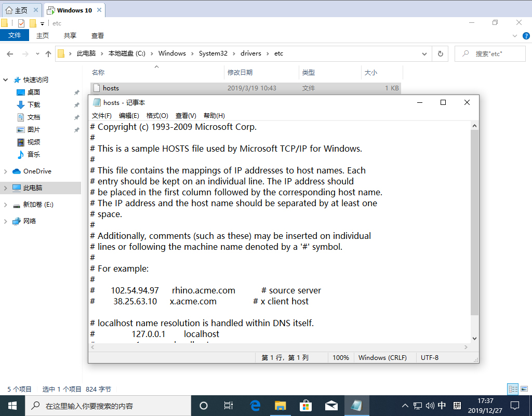Open the Mail app on the taskbar
This screenshot has height=416, width=532.
(331, 406)
